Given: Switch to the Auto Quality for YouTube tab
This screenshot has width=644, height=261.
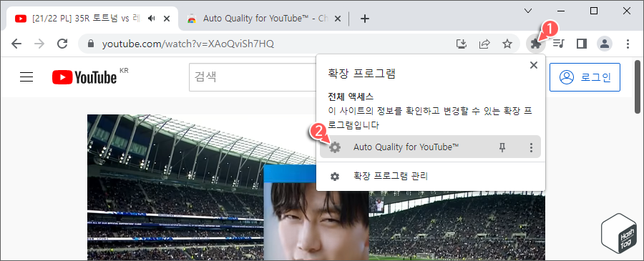Looking at the screenshot, I should [x=263, y=19].
